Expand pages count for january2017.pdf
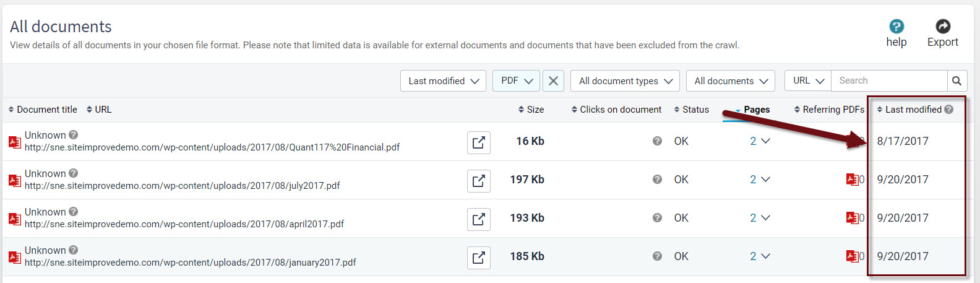The image size is (980, 283). coord(760,256)
